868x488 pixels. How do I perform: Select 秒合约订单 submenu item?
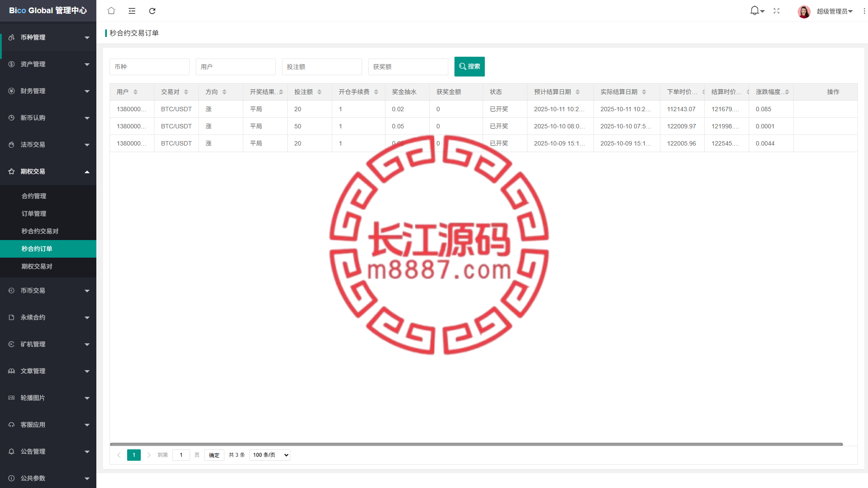click(x=48, y=249)
